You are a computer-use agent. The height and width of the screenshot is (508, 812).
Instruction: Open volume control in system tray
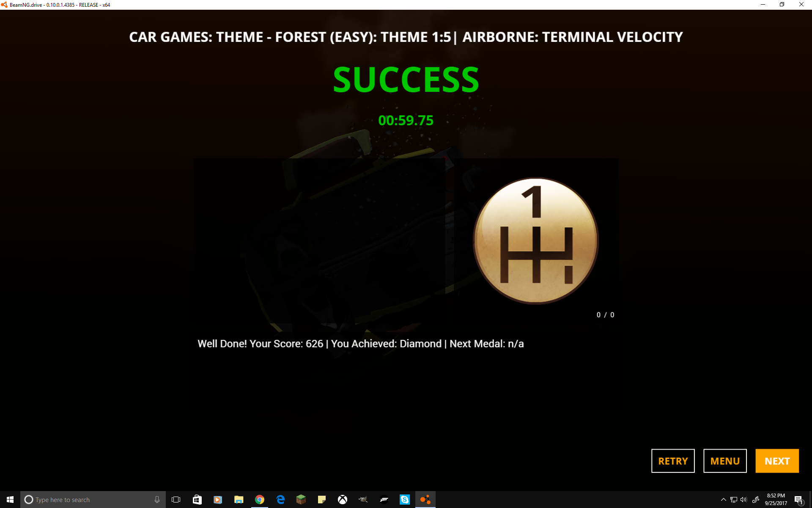point(743,500)
